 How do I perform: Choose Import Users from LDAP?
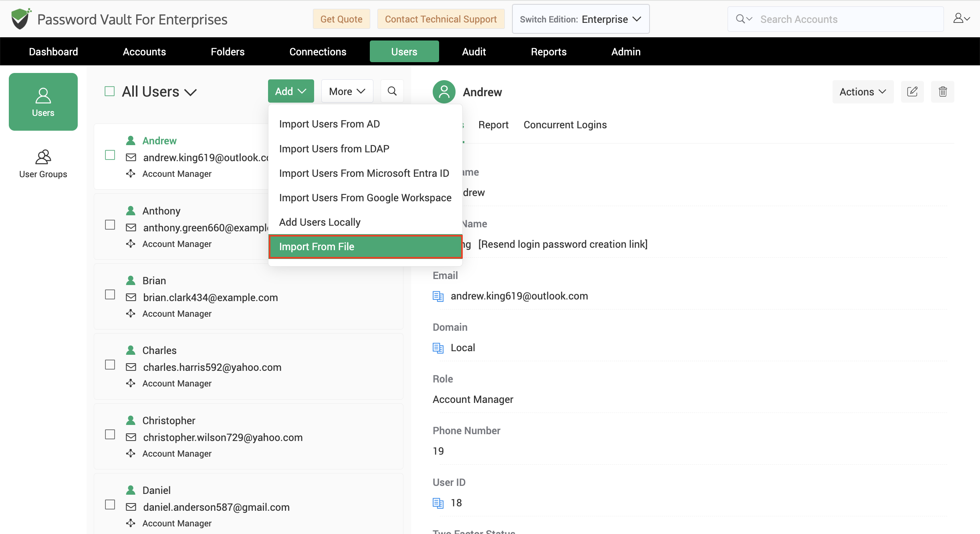(x=365, y=149)
